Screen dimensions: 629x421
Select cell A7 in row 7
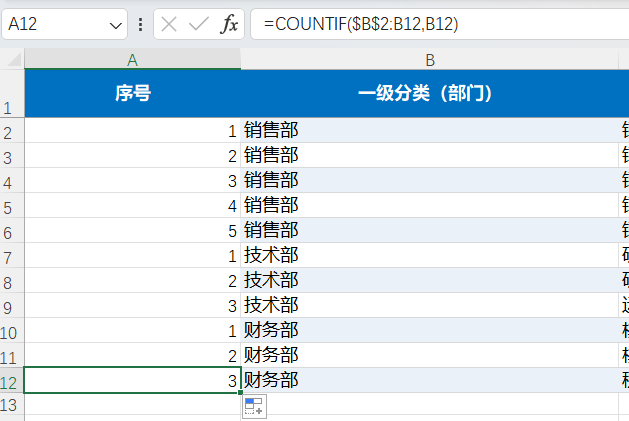(x=132, y=255)
